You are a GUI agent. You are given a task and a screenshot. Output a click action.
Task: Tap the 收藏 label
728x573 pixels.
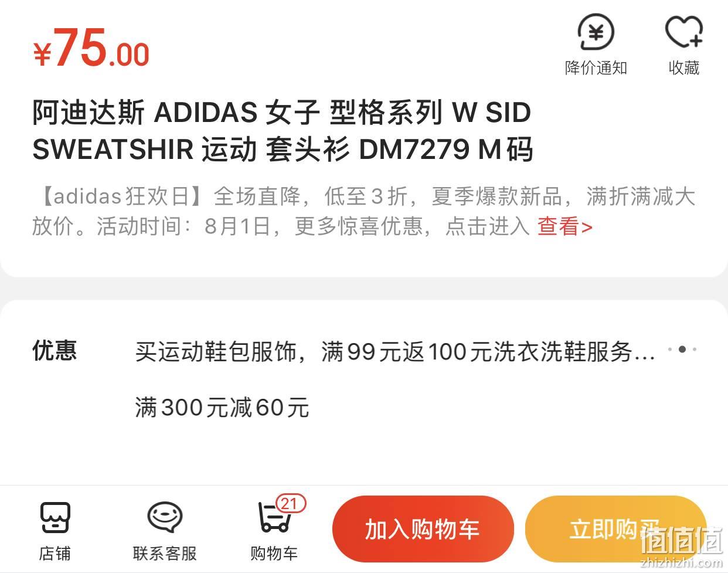[684, 67]
